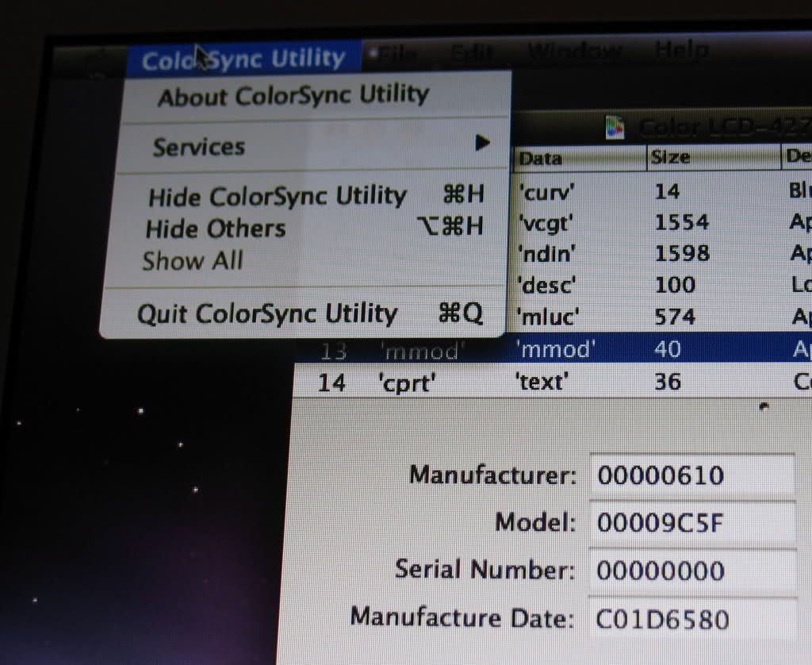This screenshot has height=665, width=812.
Task: Click the size value 1598
Action: tap(682, 253)
